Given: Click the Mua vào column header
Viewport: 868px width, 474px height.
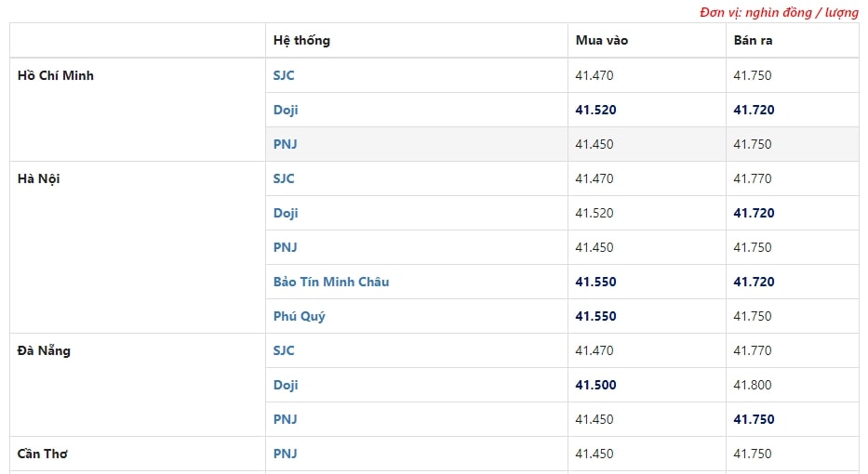Looking at the screenshot, I should pos(602,40).
